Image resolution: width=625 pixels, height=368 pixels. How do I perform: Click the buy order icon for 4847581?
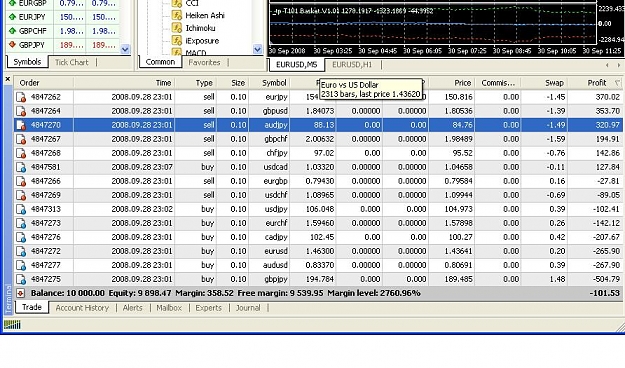tap(21, 167)
